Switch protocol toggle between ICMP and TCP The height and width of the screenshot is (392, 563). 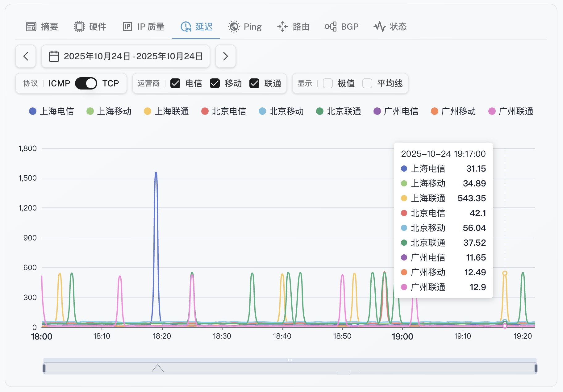[86, 83]
